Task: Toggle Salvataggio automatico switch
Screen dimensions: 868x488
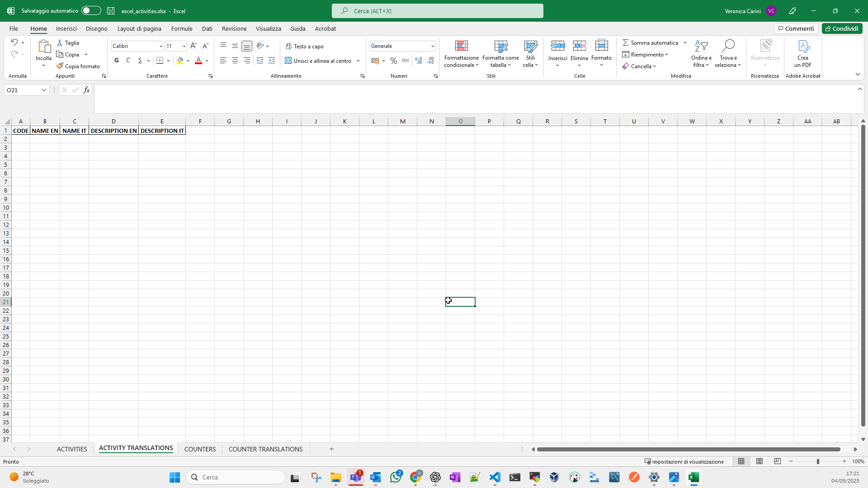Action: 91,11
